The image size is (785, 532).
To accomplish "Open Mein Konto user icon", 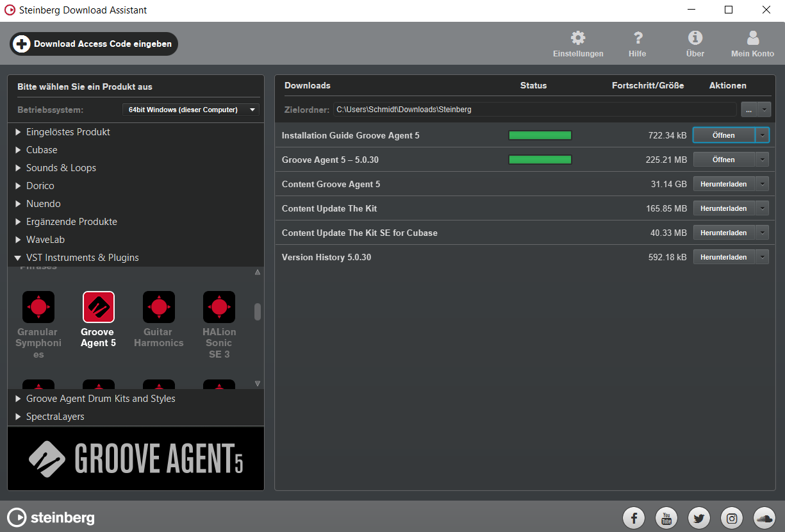I will (753, 38).
